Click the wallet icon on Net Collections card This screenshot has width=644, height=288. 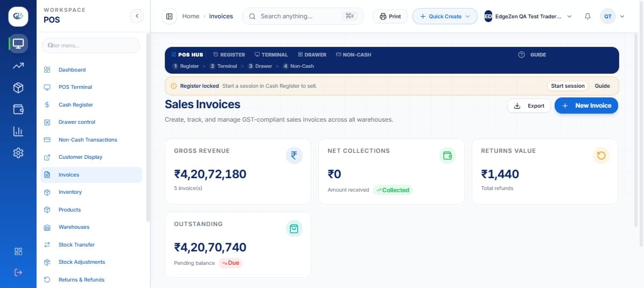[447, 156]
